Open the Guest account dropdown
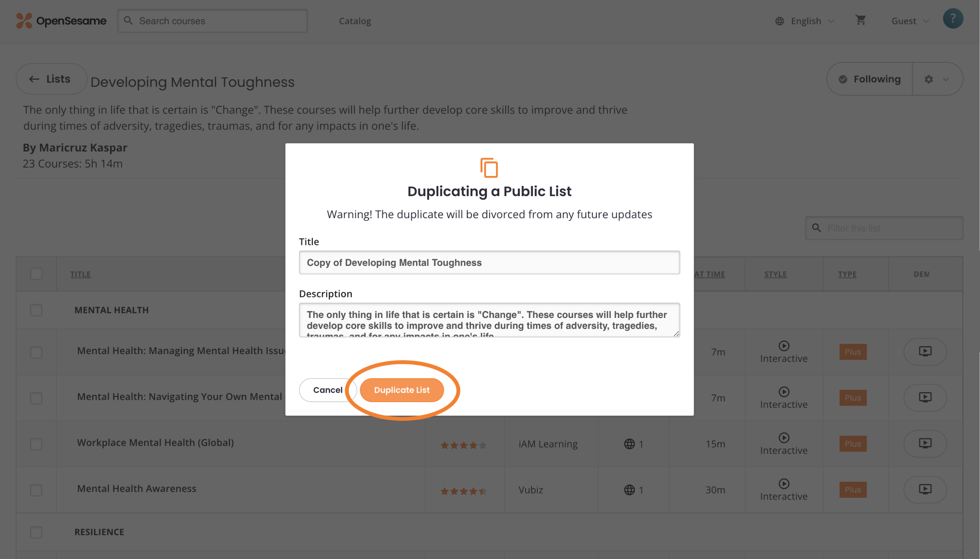Viewport: 980px width, 559px height. 910,21
